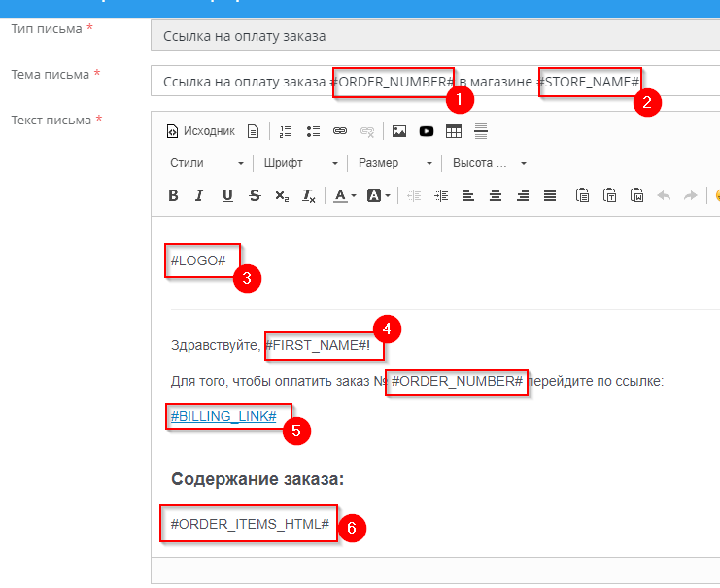720x588 pixels.
Task: Open the Размер font size dropdown
Action: [394, 163]
